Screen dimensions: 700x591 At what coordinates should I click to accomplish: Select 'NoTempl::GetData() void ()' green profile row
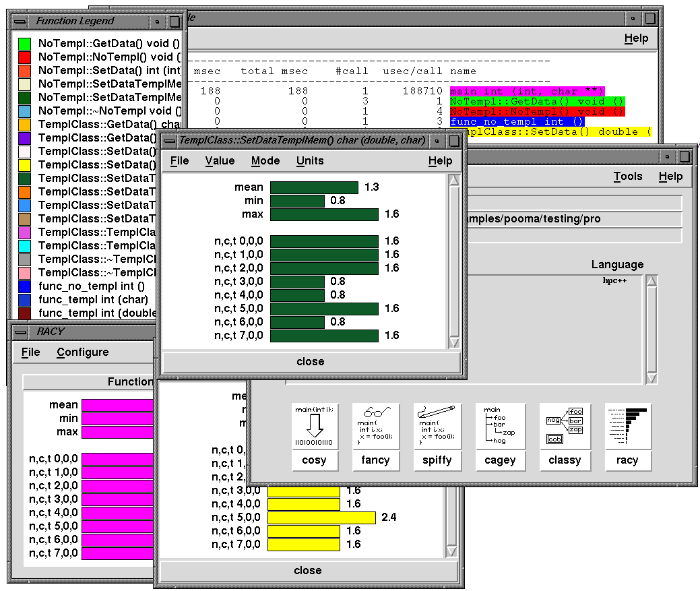537,101
